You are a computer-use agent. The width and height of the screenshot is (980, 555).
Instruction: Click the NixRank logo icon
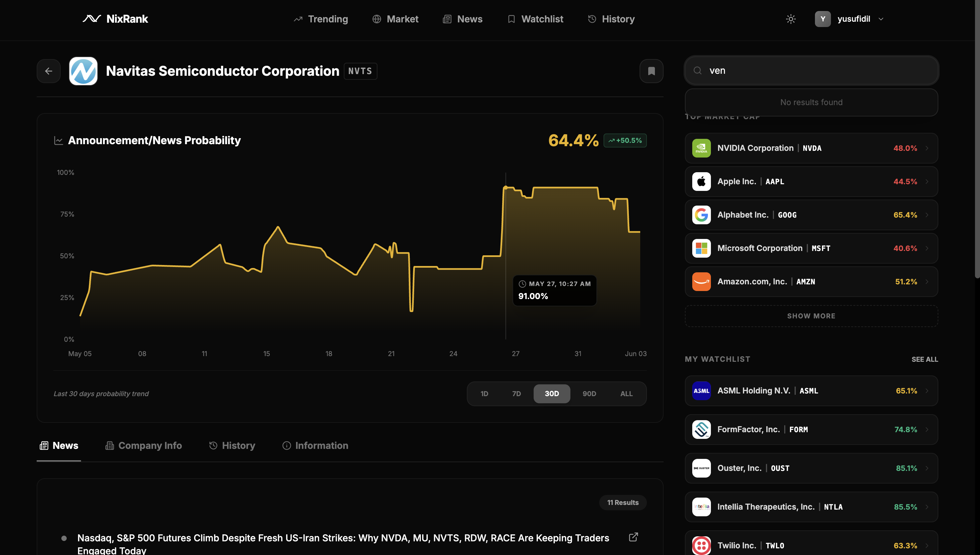92,19
